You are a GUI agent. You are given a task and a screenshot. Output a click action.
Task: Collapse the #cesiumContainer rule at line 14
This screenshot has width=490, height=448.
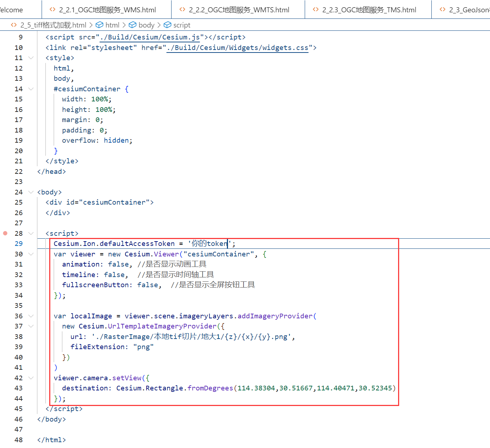coord(31,89)
